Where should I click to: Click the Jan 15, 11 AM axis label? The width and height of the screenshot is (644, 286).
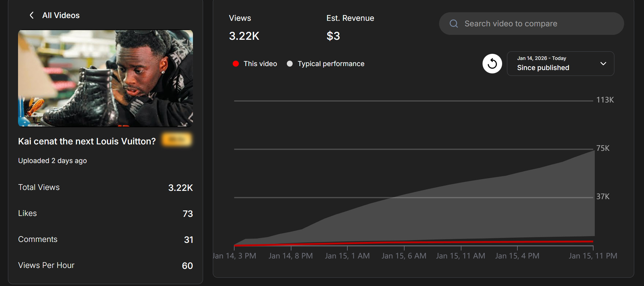click(461, 256)
